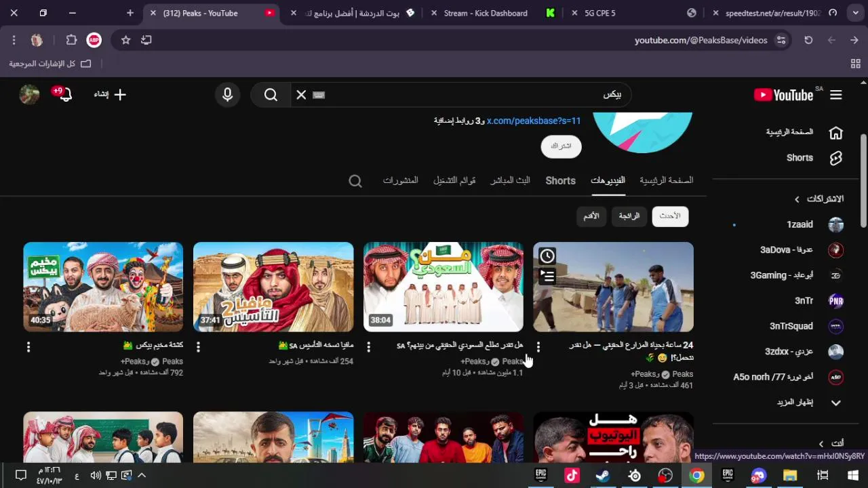Expand the Subscriptions (الاشتراكات) section
The height and width of the screenshot is (488, 868).
click(821, 199)
